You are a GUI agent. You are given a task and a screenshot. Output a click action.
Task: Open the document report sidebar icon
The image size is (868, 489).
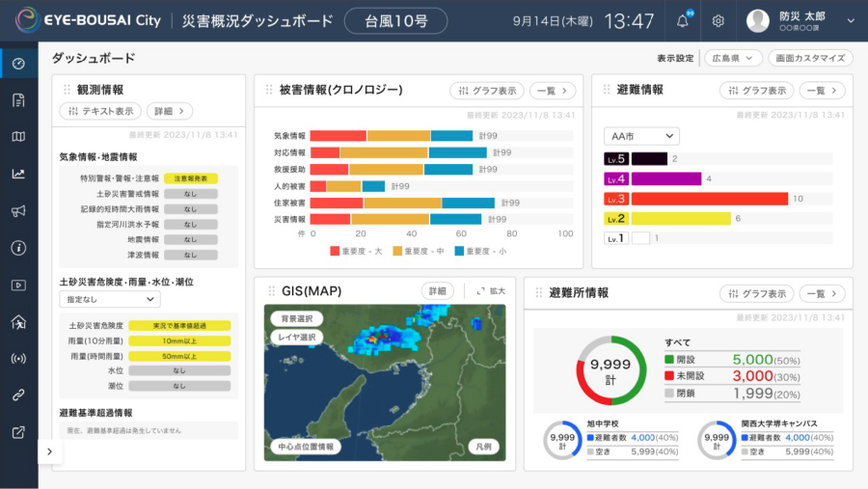18,100
